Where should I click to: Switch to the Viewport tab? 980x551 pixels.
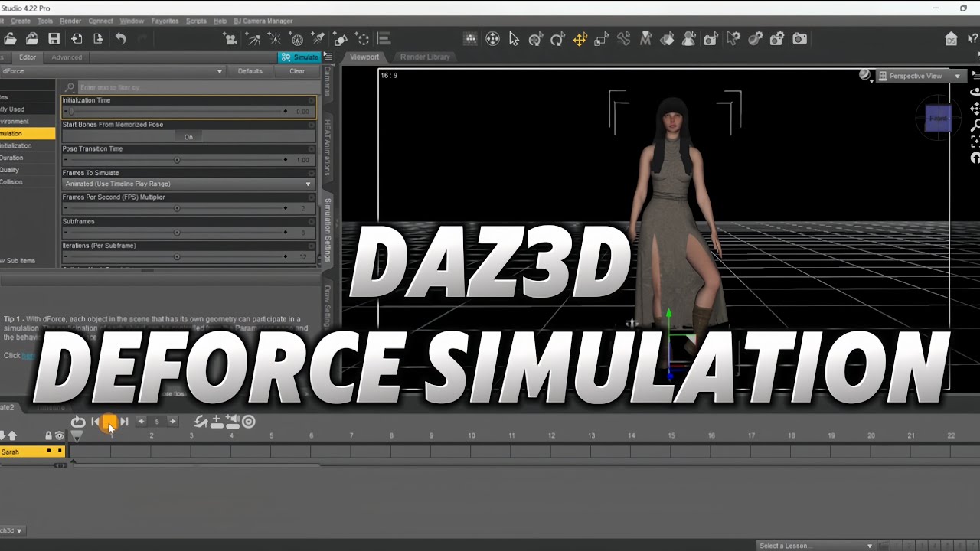tap(364, 57)
